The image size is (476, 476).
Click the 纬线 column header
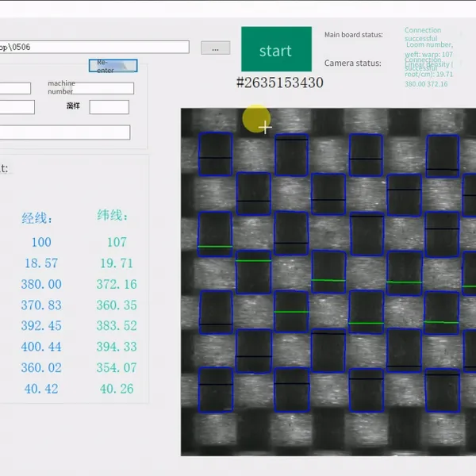click(x=113, y=216)
